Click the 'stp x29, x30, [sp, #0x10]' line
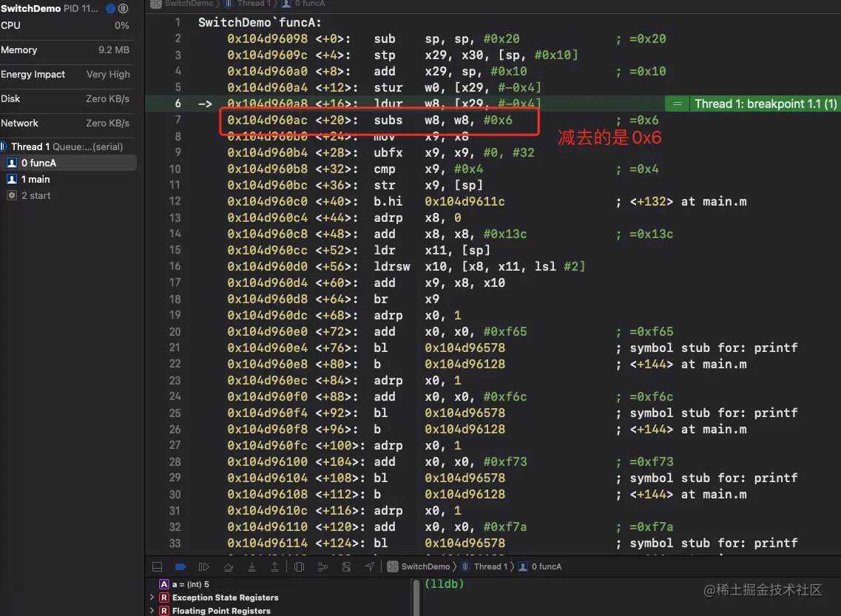Viewport: 841px width, 616px height. tap(403, 55)
